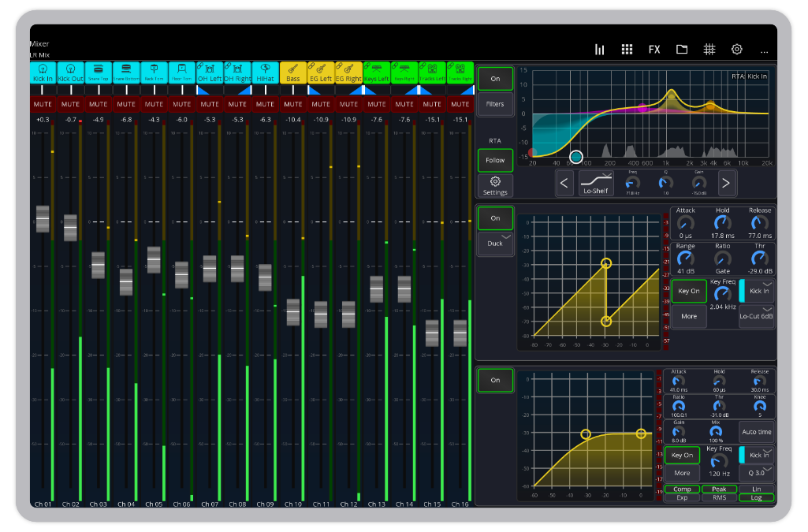The width and height of the screenshot is (808, 532).
Task: Open the three-dots overflow menu
Action: coord(764,49)
